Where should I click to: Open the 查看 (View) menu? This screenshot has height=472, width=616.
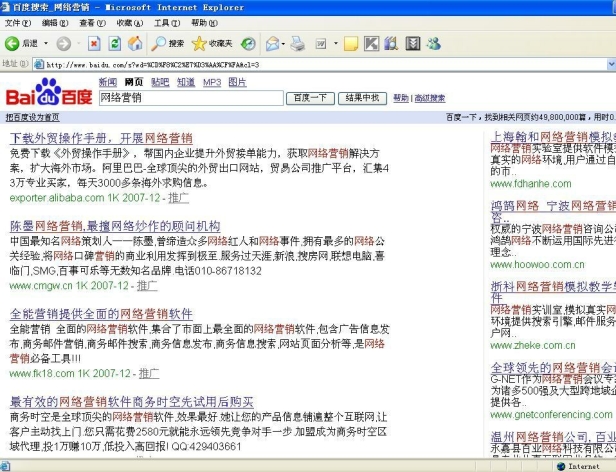point(92,23)
